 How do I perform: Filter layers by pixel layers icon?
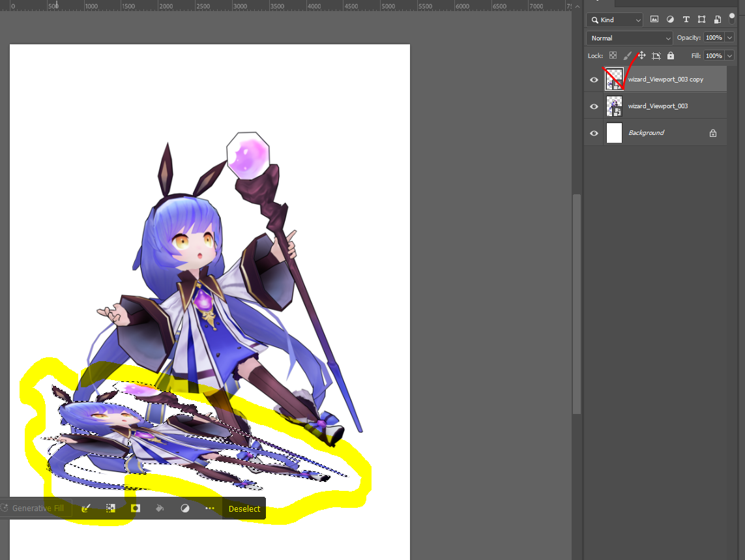[x=654, y=20]
